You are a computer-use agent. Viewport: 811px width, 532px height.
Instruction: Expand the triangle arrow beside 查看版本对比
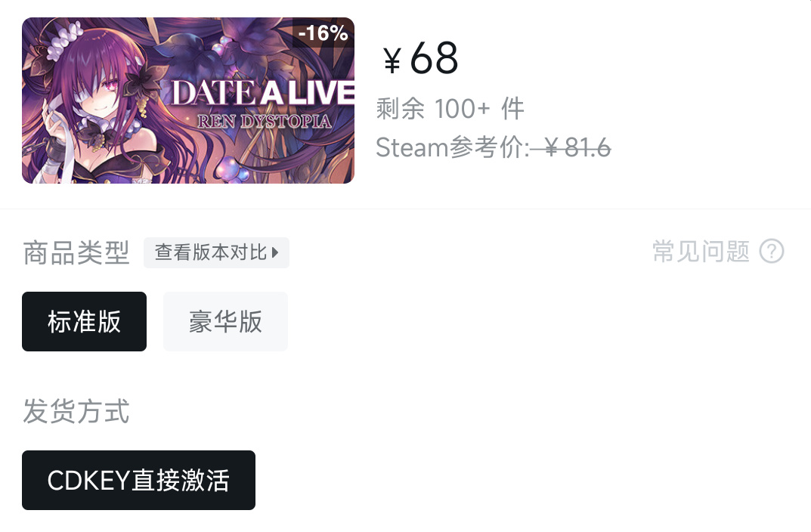coord(275,252)
